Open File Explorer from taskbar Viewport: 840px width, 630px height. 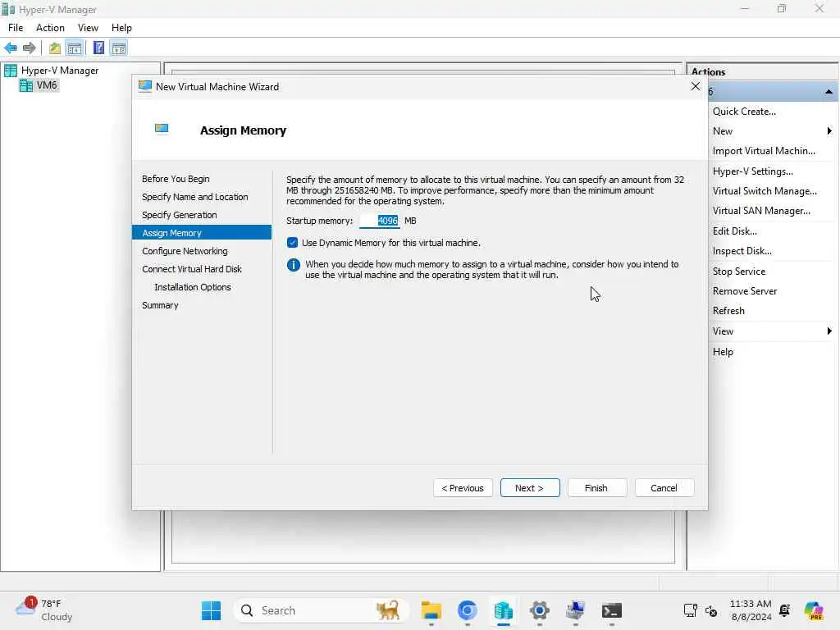(x=431, y=610)
